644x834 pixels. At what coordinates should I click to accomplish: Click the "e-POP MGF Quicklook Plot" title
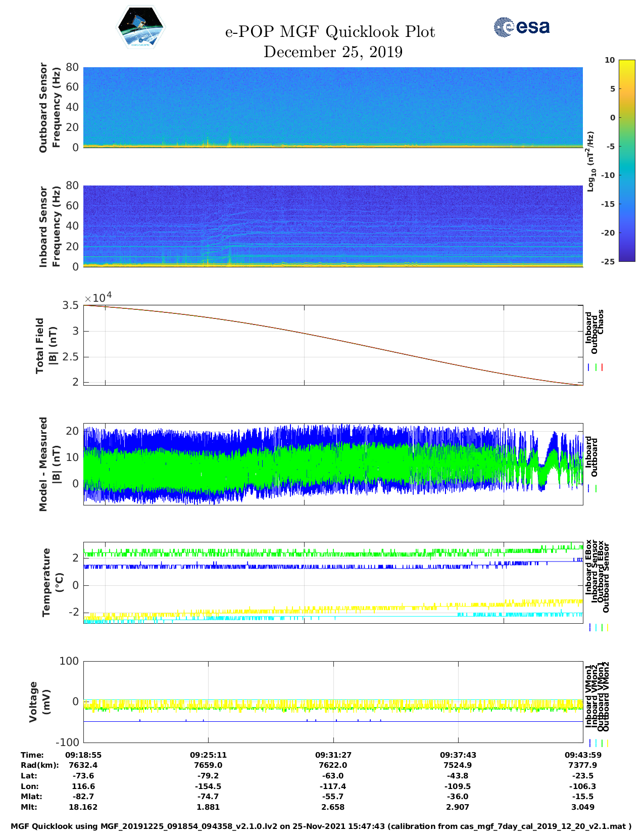(330, 32)
